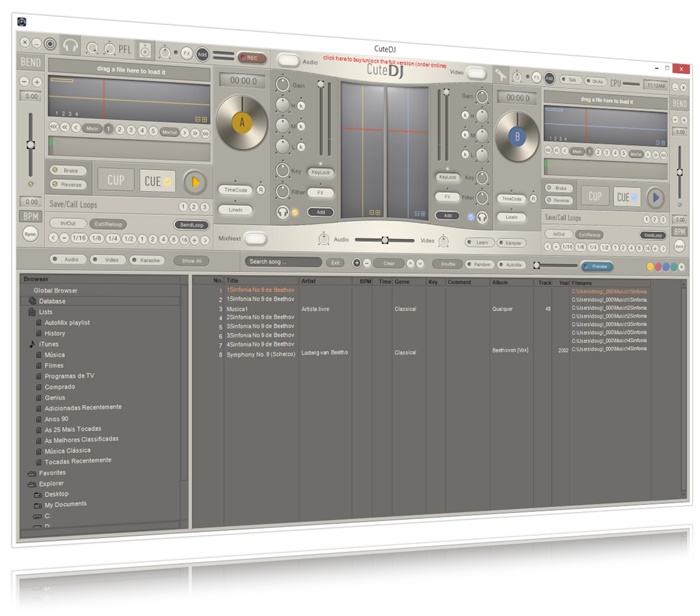Image resolution: width=700 pixels, height=616 pixels.
Task: Click deck A SendLoop button
Action: (x=192, y=225)
